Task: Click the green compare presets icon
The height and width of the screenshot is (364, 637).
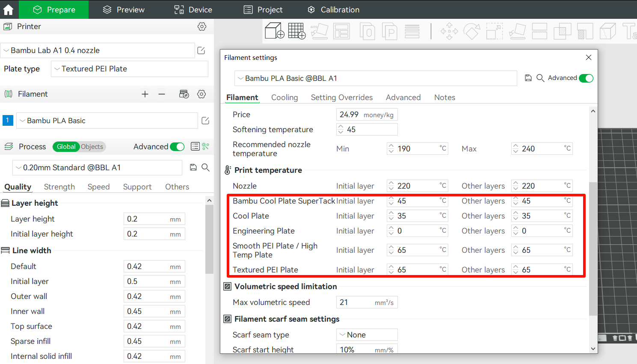Action: point(206,146)
